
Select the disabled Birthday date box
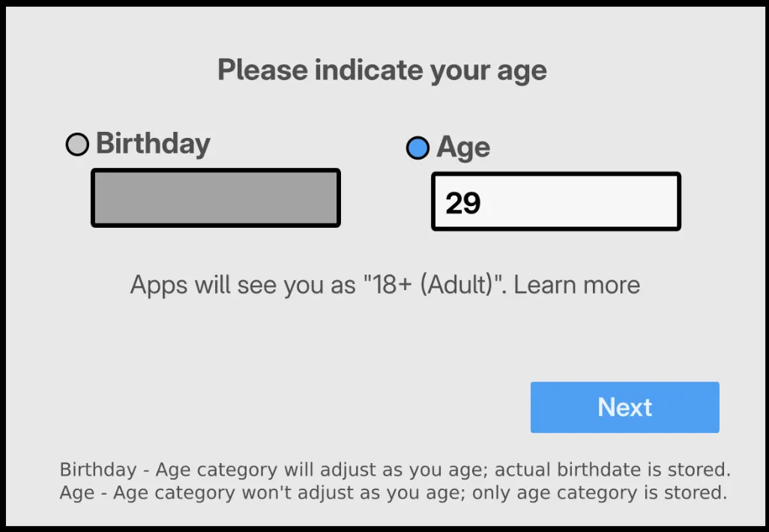point(215,198)
